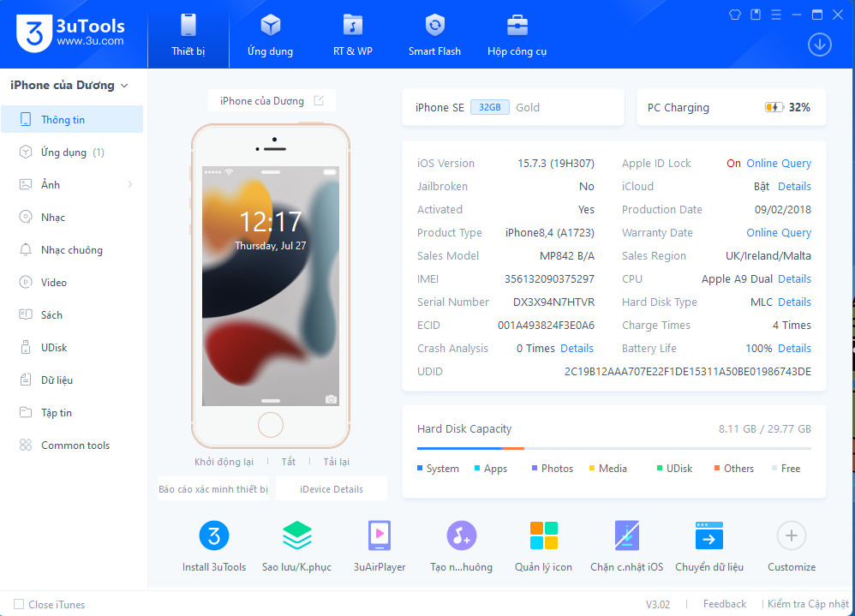The height and width of the screenshot is (616, 855).
Task: Click the edit device name icon
Action: pos(319,101)
